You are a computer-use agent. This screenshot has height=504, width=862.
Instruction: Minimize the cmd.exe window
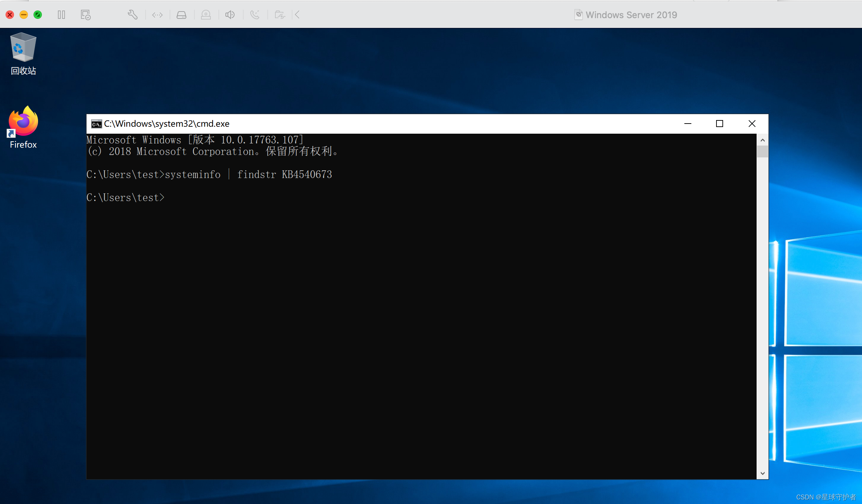click(688, 124)
